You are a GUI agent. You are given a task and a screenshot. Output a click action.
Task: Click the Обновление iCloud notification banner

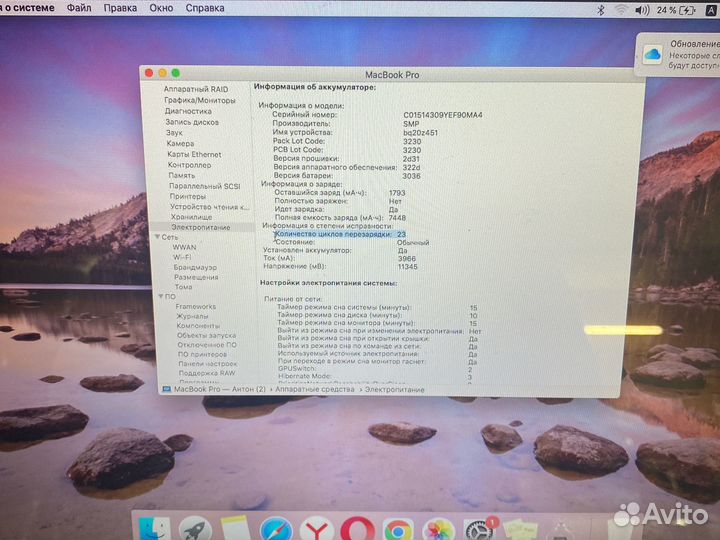(678, 55)
